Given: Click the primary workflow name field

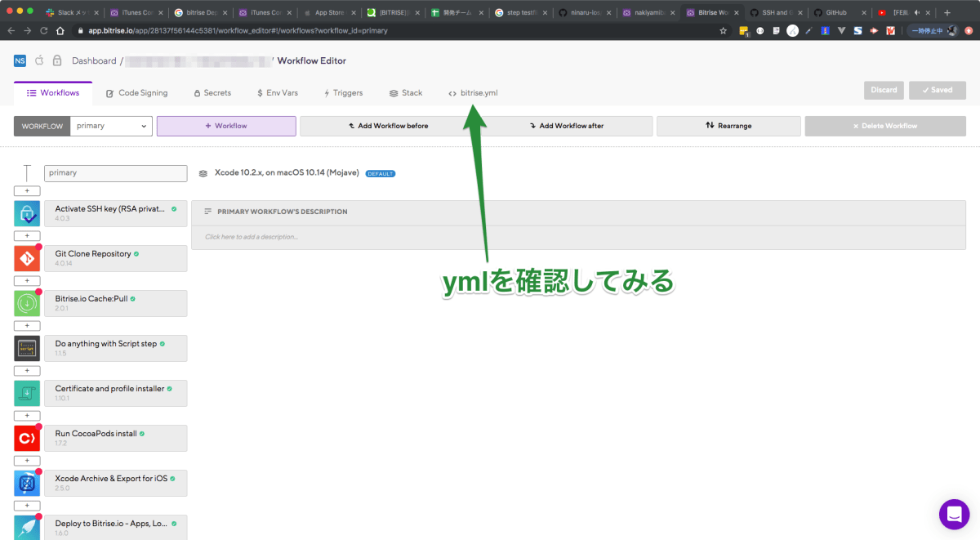Looking at the screenshot, I should coord(115,173).
